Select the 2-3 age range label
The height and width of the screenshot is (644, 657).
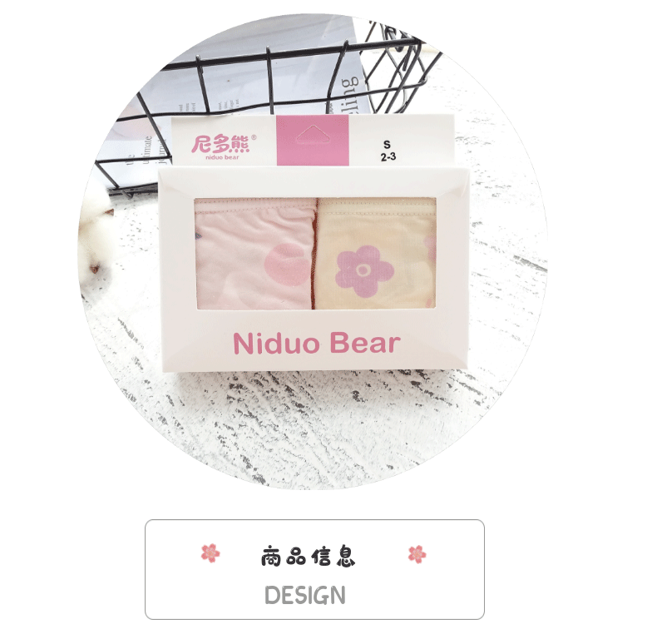coord(388,156)
